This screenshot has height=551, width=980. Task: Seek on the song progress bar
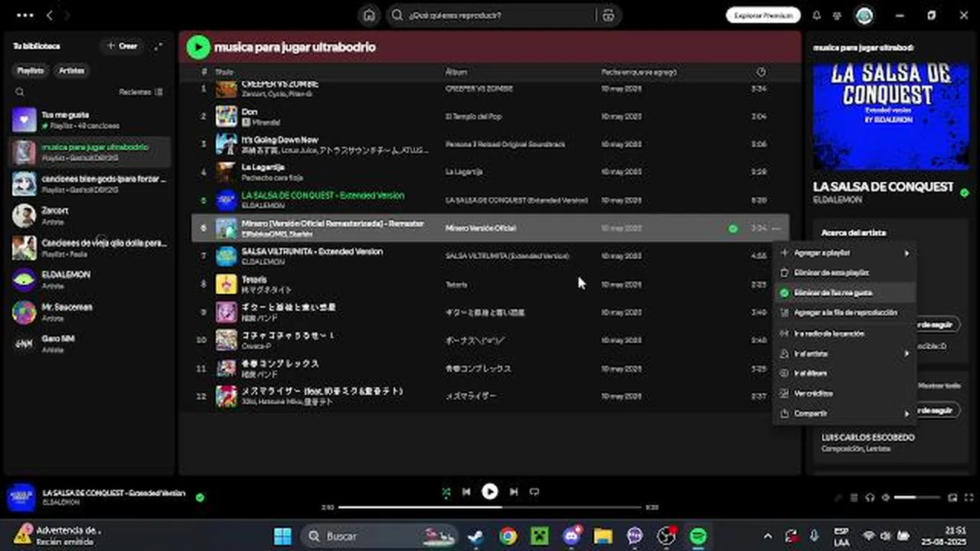[x=490, y=507]
